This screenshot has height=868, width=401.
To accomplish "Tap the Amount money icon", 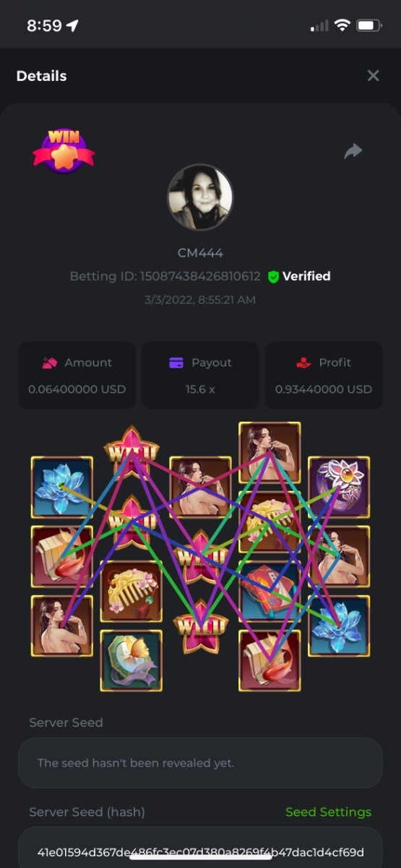I will pyautogui.click(x=50, y=363).
